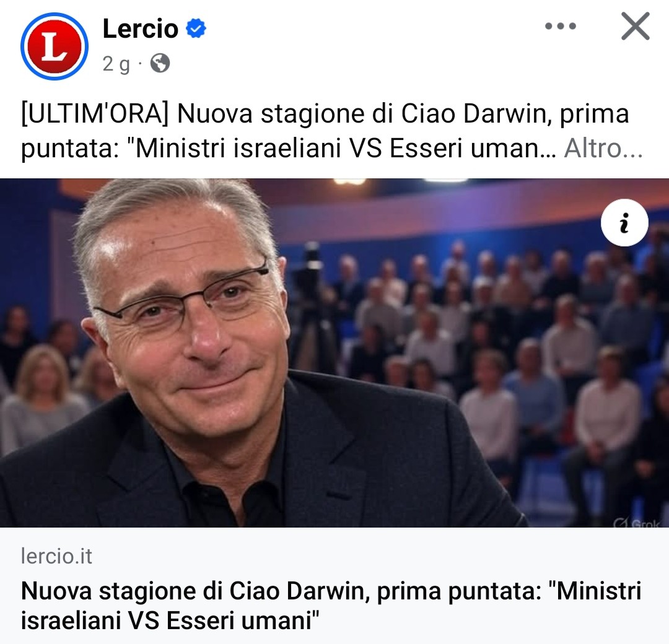Image resolution: width=669 pixels, height=644 pixels.
Task: Open the Lercio red L profile picture
Action: point(55,46)
